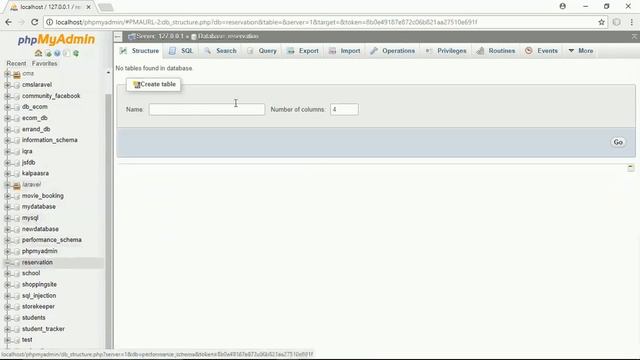The width and height of the screenshot is (640, 360).
Task: Open a new browser tab
Action: [x=106, y=7]
